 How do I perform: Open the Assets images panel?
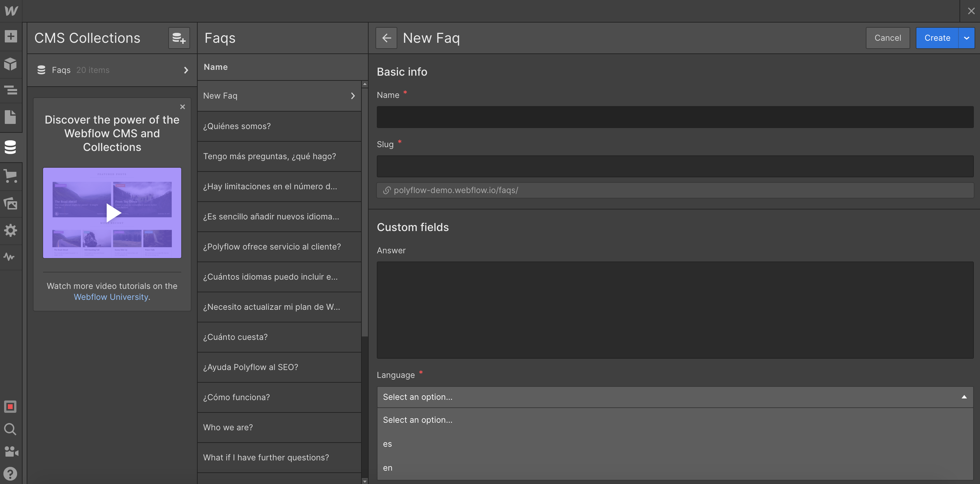click(11, 203)
